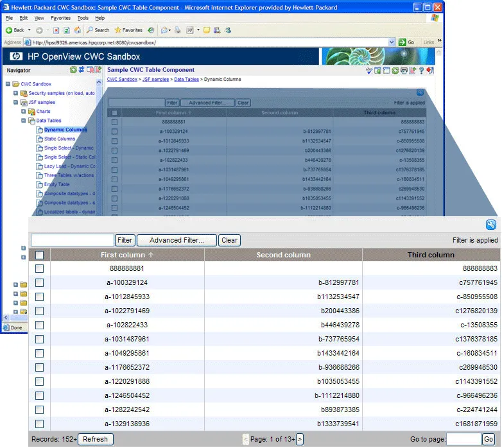The height and width of the screenshot is (448, 502).
Task: Click the green back-arrow page icon
Action: pyautogui.click(x=377, y=71)
